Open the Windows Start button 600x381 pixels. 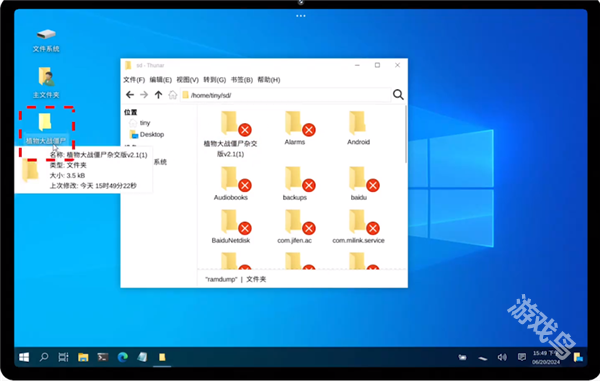click(x=24, y=357)
